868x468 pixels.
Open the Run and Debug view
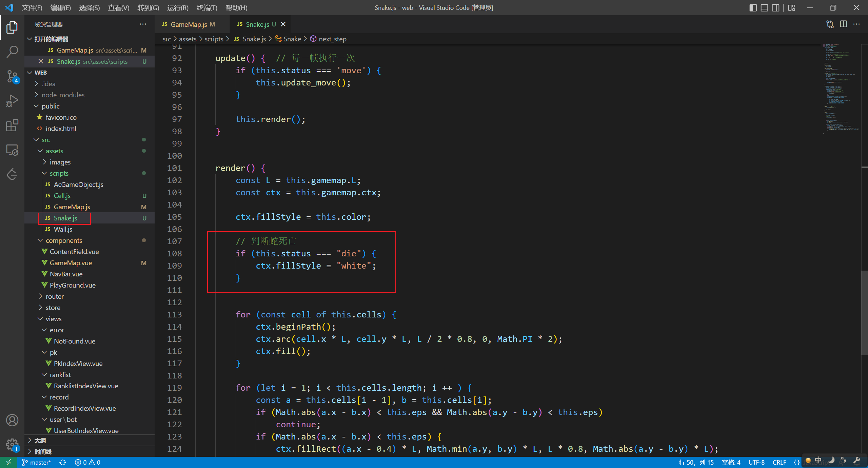[x=12, y=101]
